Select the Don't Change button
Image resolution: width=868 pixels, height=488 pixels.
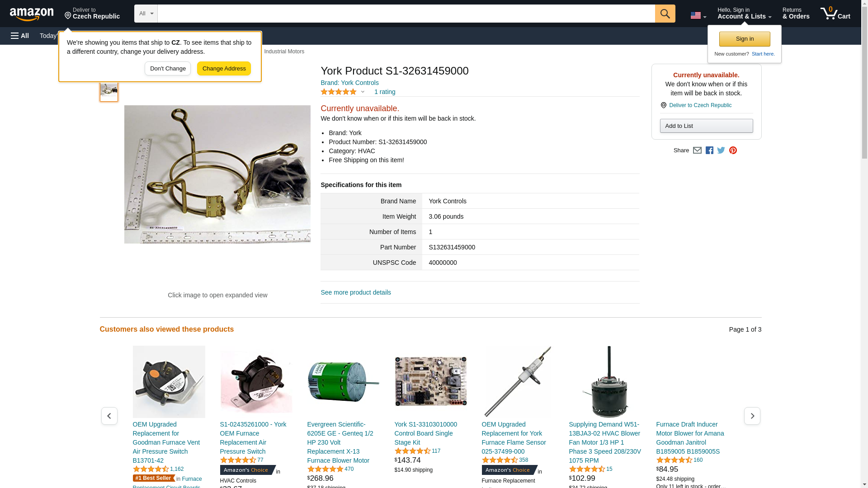click(168, 69)
